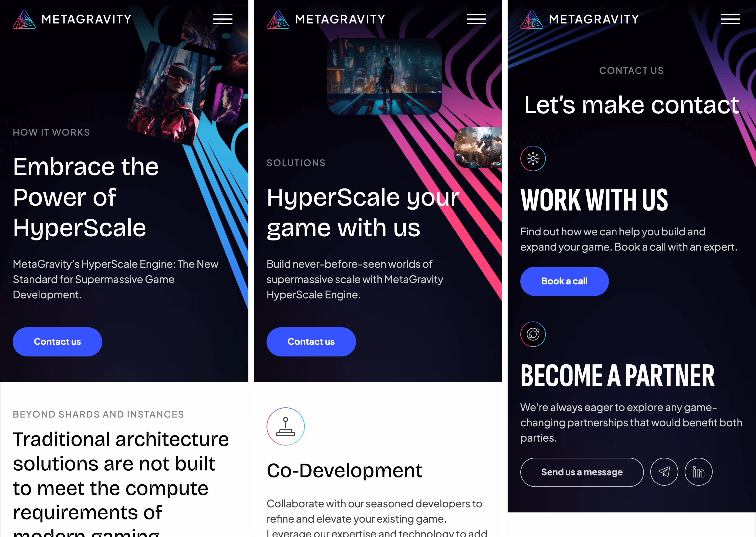Click network icon above Work With Us
756x537 pixels.
[533, 158]
